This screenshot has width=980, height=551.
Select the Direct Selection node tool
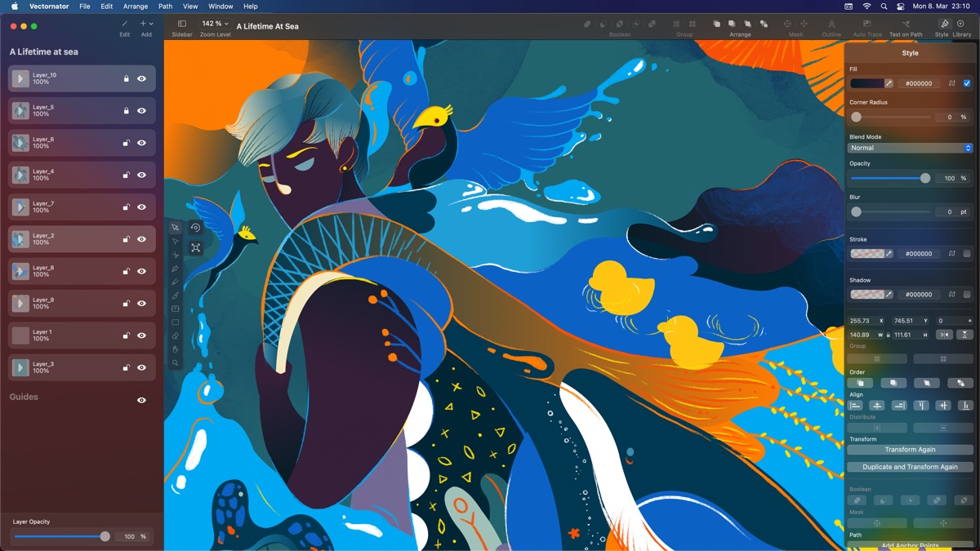coord(175,242)
